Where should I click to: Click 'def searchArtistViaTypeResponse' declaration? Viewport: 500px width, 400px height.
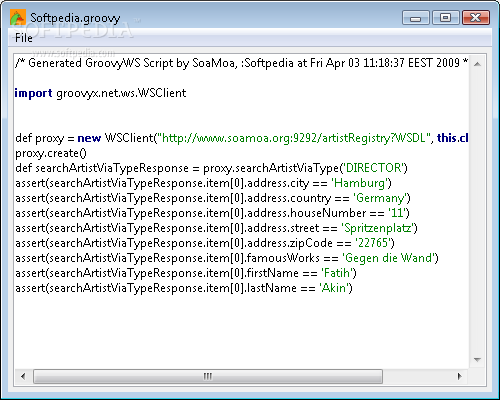(102, 168)
